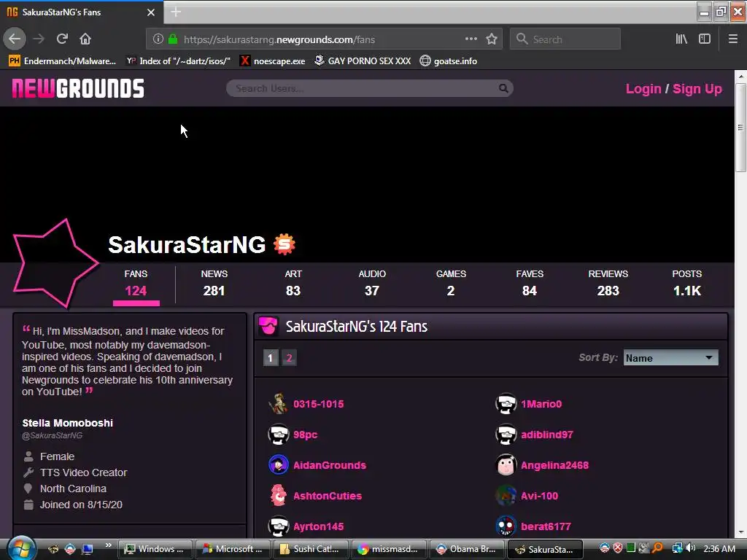Go back with the browser back arrow
Screen dimensions: 747x560
point(15,39)
